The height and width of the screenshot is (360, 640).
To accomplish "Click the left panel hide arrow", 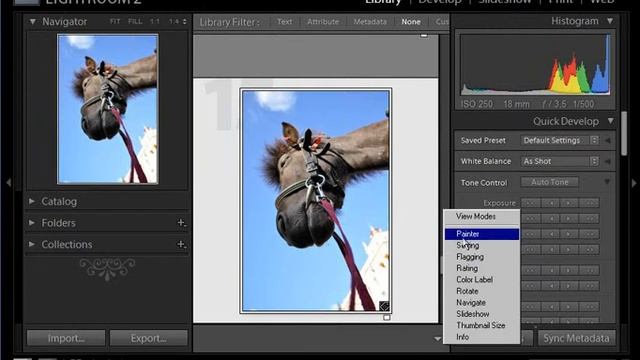I will click(9, 182).
